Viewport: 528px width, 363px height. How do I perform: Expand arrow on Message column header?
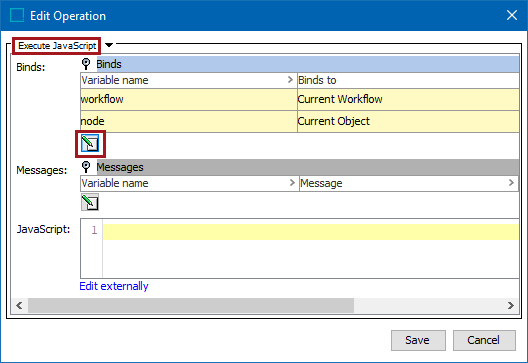coord(511,183)
